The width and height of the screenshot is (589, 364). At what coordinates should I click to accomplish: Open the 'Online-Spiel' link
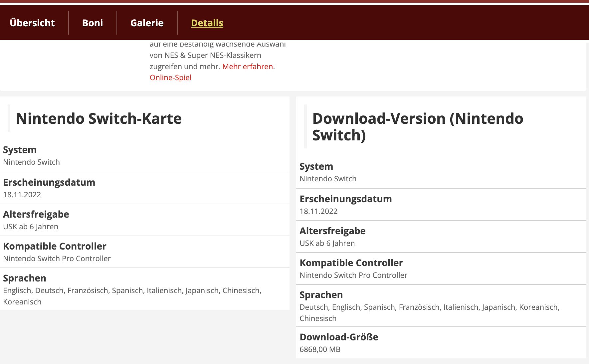pyautogui.click(x=170, y=78)
